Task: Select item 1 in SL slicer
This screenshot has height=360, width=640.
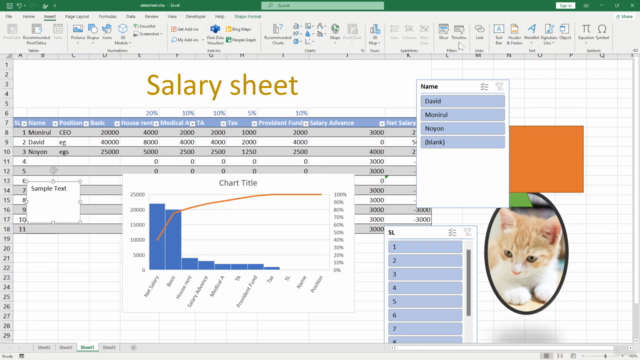Action: click(x=425, y=247)
